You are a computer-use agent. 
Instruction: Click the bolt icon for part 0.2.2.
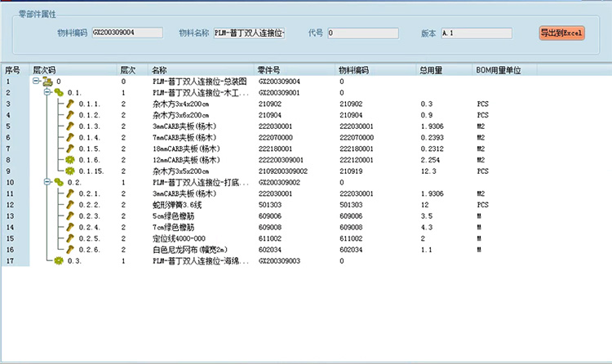[x=71, y=205]
